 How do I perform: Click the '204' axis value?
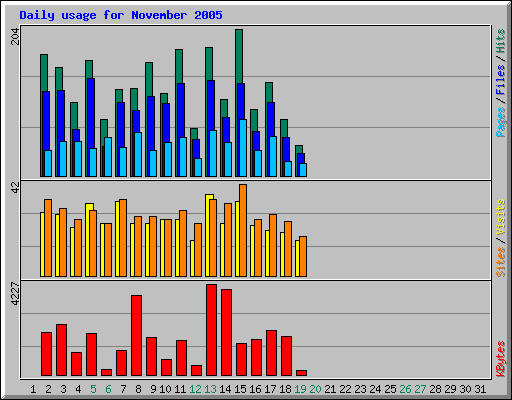pyautogui.click(x=15, y=36)
